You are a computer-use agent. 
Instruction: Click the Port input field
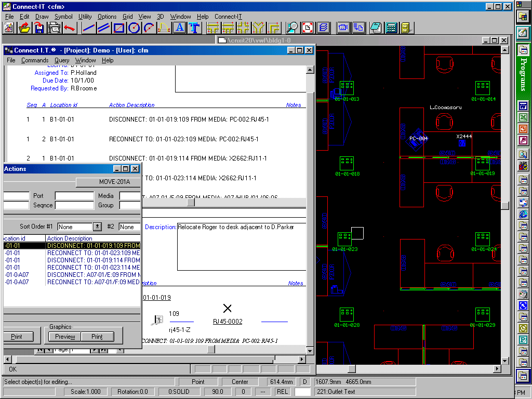click(74, 196)
